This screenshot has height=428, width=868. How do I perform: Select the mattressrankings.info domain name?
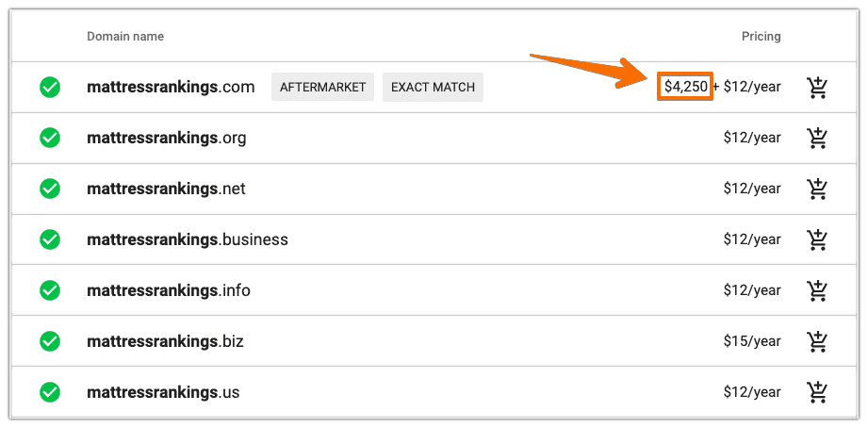point(169,291)
